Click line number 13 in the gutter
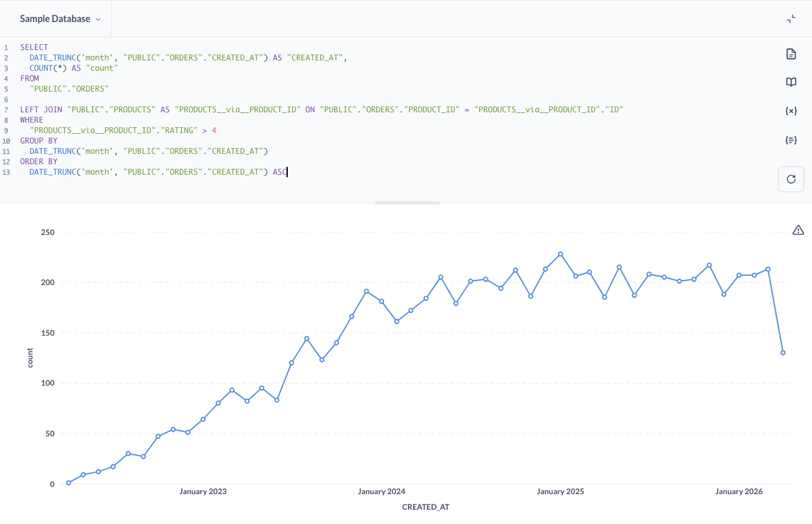 [x=6, y=172]
